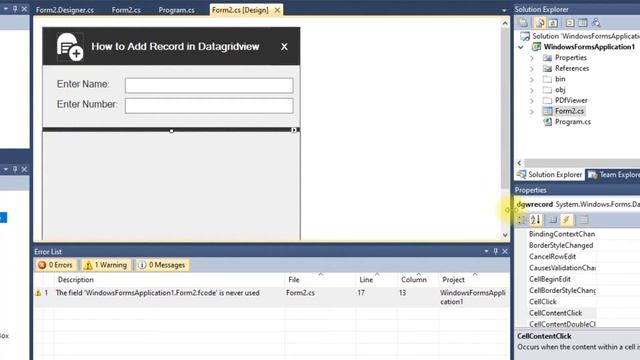This screenshot has height=360, width=640.
Task: Click the View Designer icon in Solution Explorer toolbar
Action: pyautogui.click(x=582, y=23)
